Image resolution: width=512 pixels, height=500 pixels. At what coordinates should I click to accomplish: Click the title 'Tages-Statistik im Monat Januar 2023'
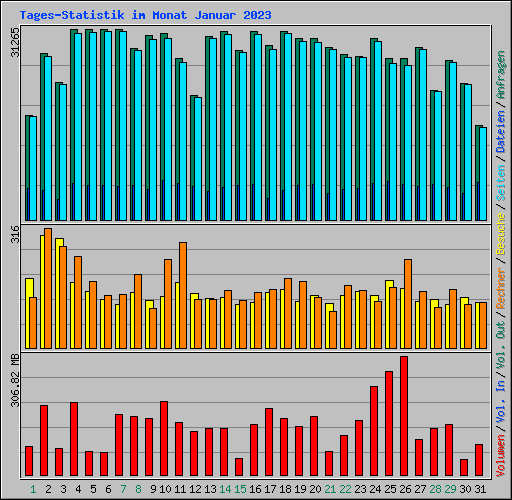(x=145, y=15)
